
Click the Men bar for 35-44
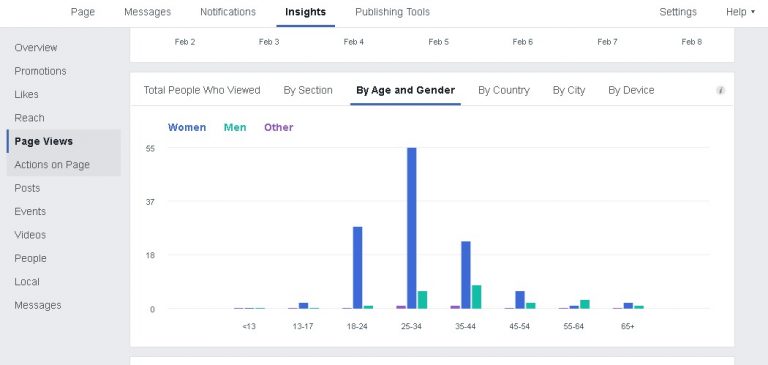point(477,297)
